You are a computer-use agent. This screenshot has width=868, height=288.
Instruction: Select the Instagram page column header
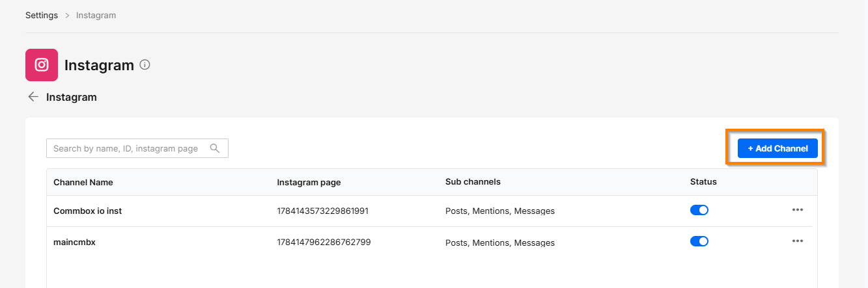pyautogui.click(x=309, y=182)
